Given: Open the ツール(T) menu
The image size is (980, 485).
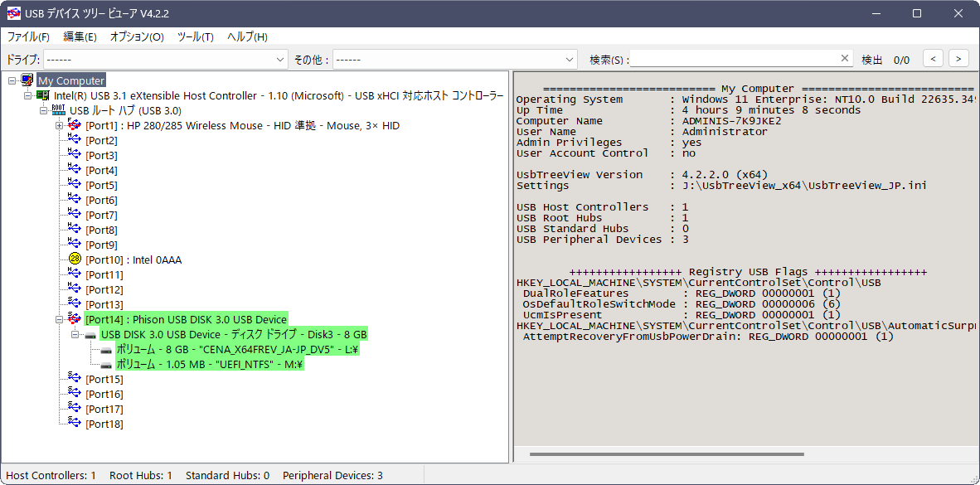Looking at the screenshot, I should point(196,36).
